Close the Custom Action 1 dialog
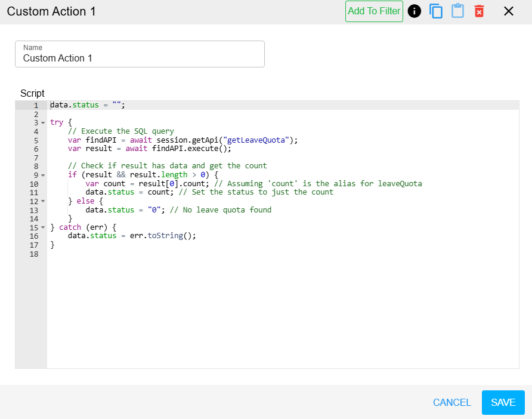Viewport: 532px width, 419px height. point(509,11)
